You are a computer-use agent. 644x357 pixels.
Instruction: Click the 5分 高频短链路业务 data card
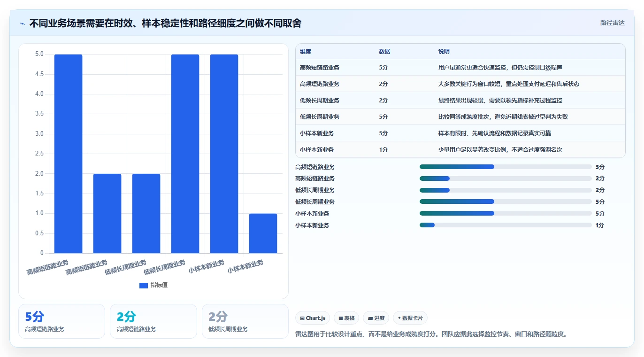point(61,321)
